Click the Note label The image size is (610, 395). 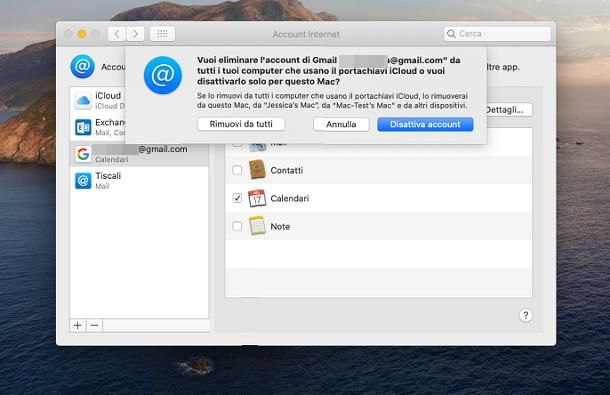point(280,226)
